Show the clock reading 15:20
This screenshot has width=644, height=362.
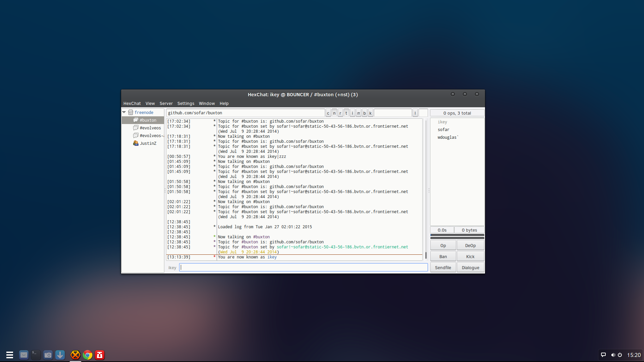[x=634, y=355]
